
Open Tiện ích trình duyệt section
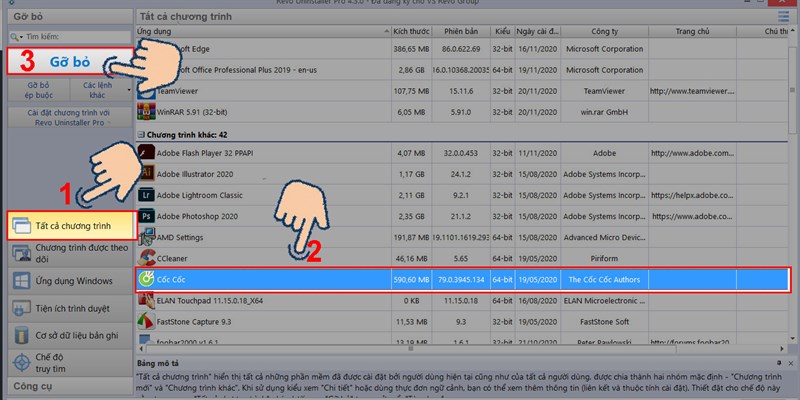coord(70,308)
